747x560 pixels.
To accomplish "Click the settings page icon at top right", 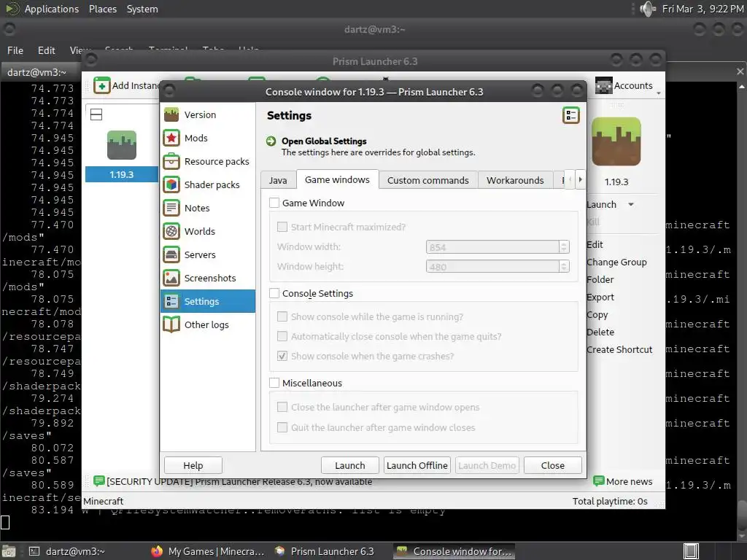I will pyautogui.click(x=570, y=115).
